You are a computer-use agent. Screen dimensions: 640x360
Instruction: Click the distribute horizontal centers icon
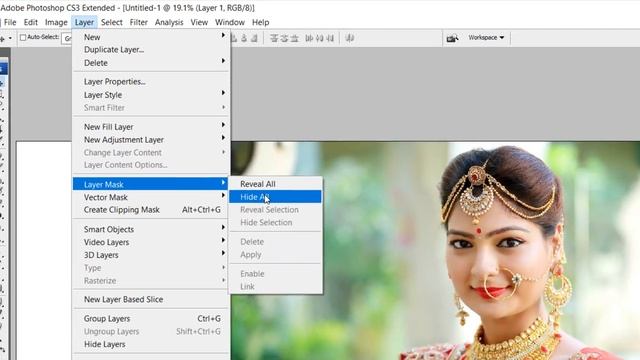click(x=320, y=38)
